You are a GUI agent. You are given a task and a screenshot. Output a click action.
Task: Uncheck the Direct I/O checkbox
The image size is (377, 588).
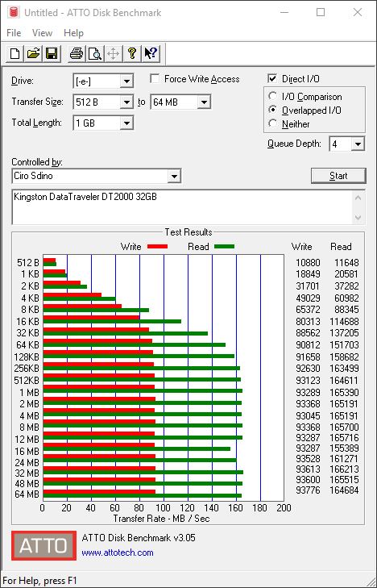point(272,79)
